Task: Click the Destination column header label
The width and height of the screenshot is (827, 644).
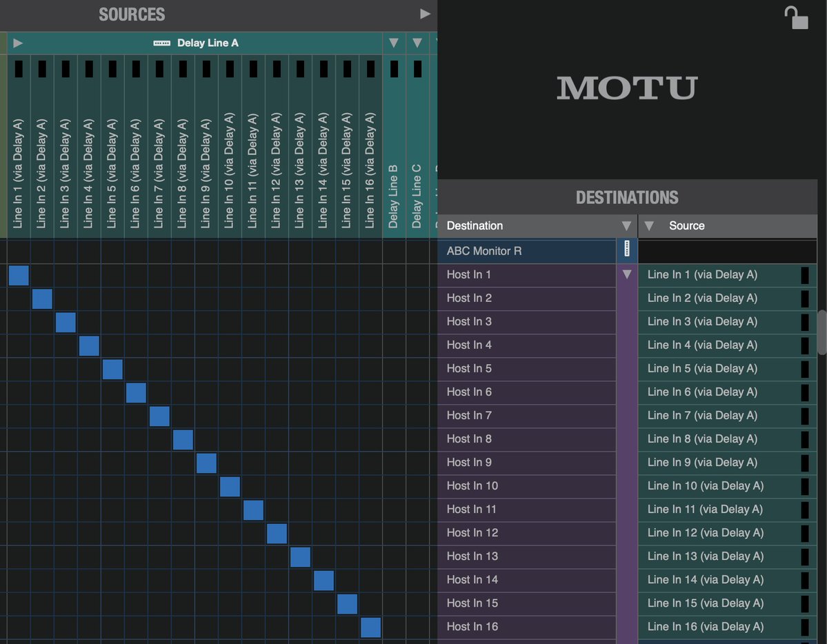Action: point(475,225)
